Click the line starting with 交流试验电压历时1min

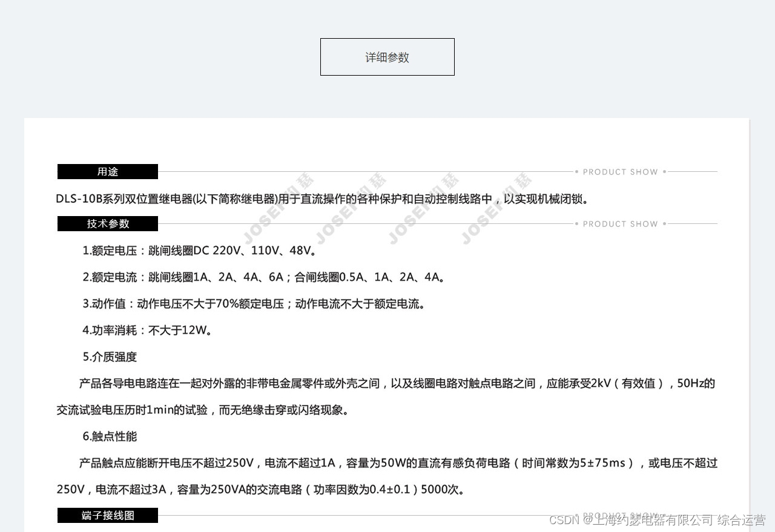(x=203, y=410)
